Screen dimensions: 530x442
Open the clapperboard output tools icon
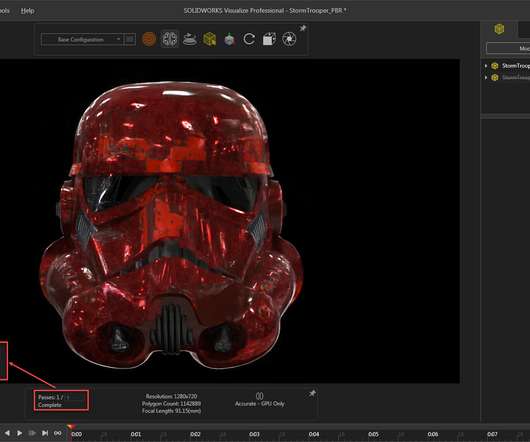(269, 39)
